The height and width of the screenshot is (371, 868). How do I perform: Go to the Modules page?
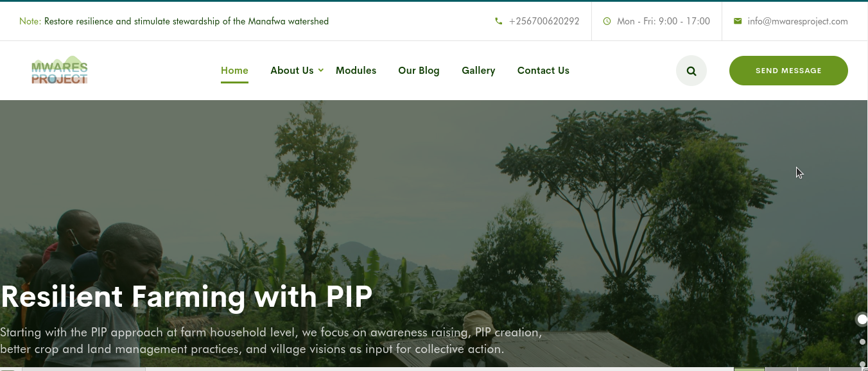[x=356, y=71]
